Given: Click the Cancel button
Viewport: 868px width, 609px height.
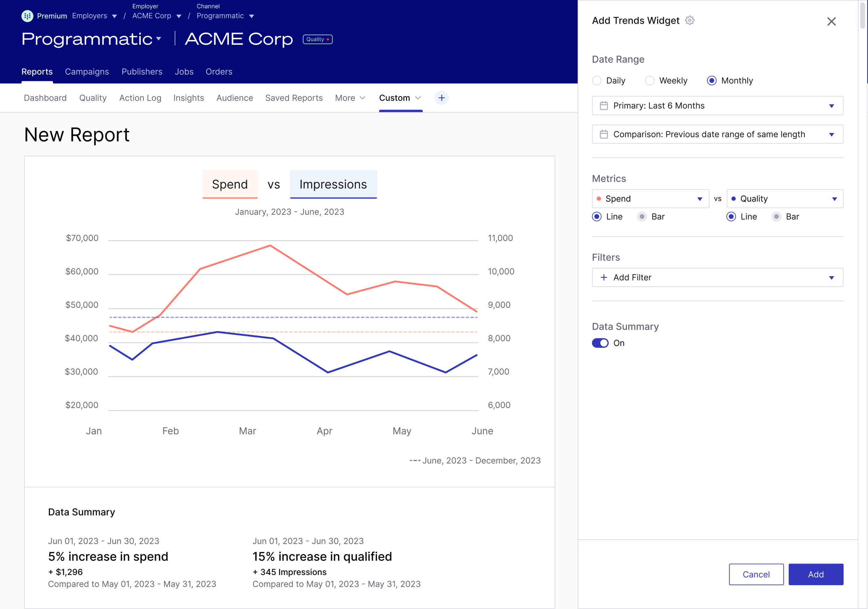Looking at the screenshot, I should click(x=756, y=574).
